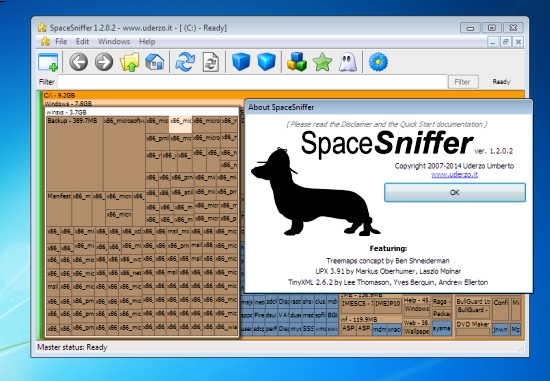The height and width of the screenshot is (381, 550).
Task: Open the Windows menu
Action: pos(114,41)
